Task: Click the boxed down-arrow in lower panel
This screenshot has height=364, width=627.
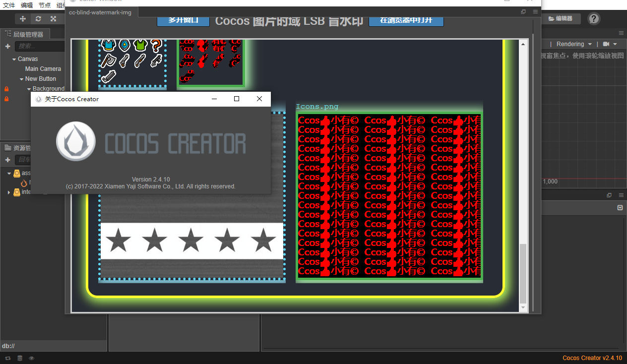Action: 620,208
